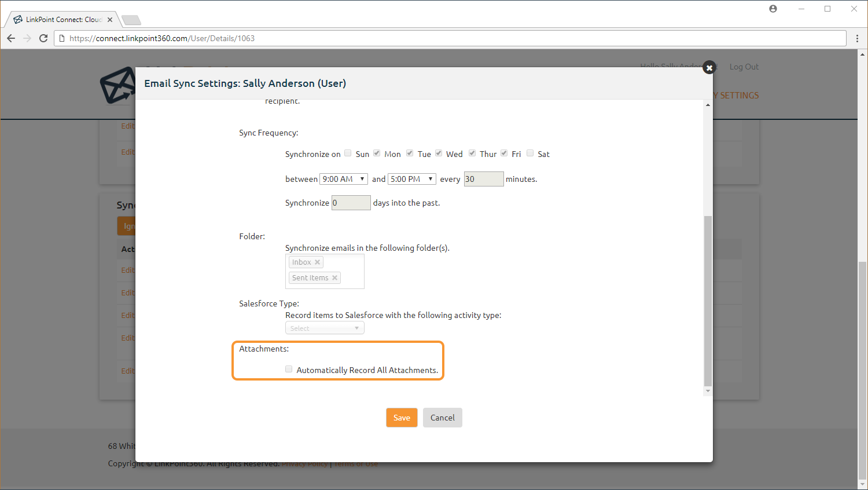868x490 pixels.
Task: Open the Chrome user profile icon
Action: click(x=773, y=9)
